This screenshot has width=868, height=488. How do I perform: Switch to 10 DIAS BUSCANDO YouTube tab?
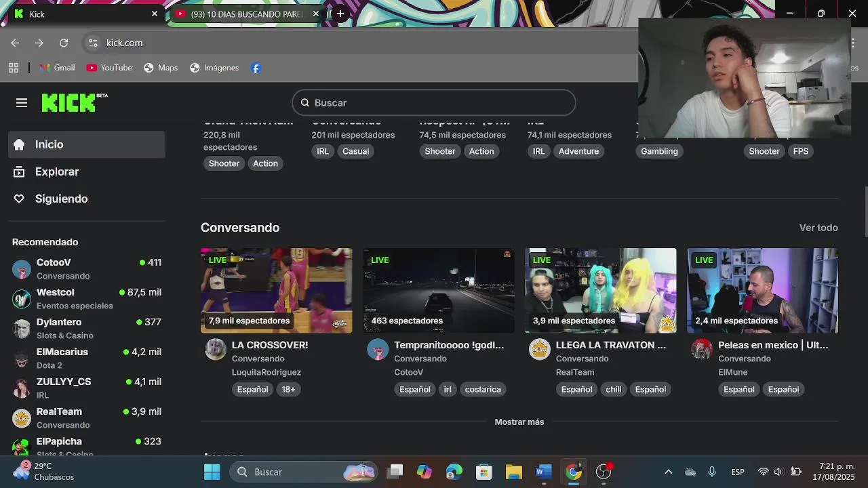[x=246, y=14]
